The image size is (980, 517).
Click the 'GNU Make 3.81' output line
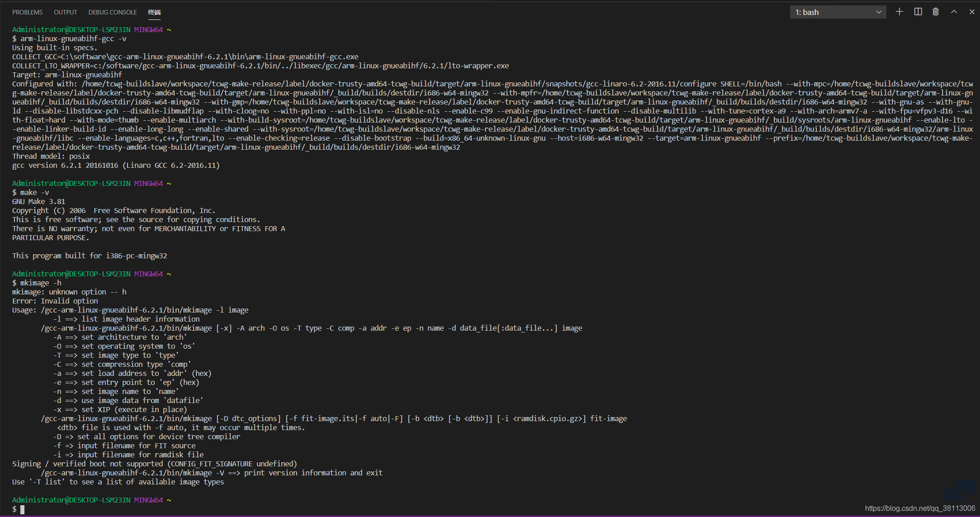38,202
